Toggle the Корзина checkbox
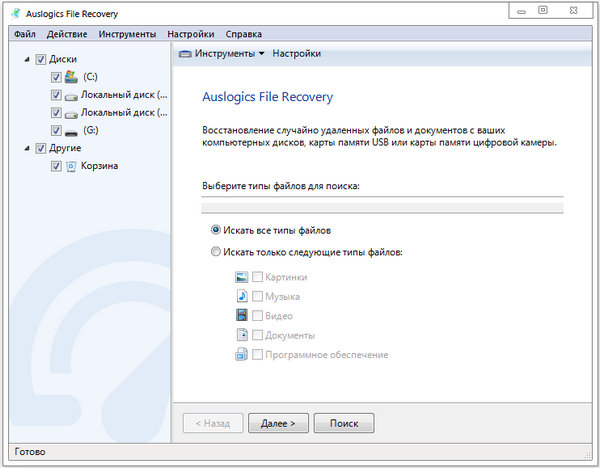 [56, 166]
